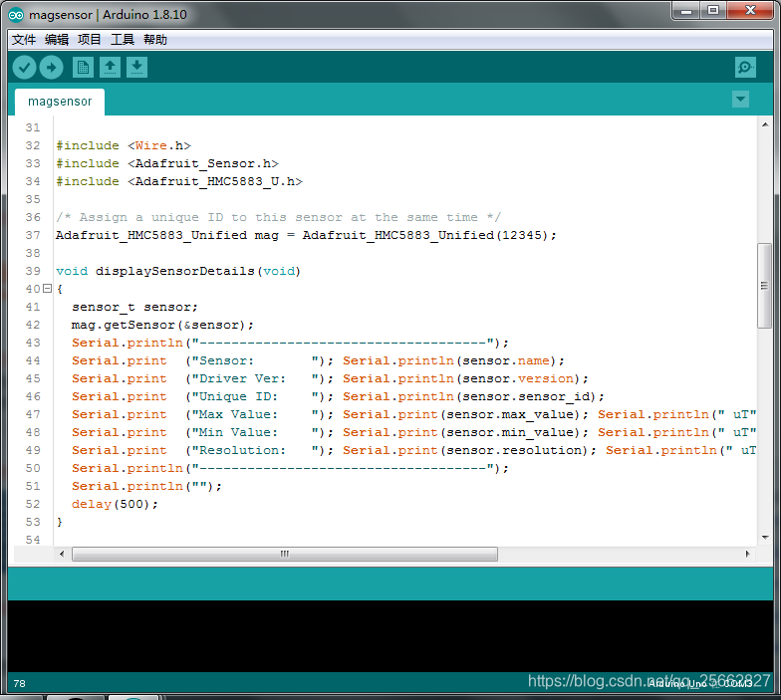
Task: Click the vertical scrollbar up arrow
Action: 765,124
